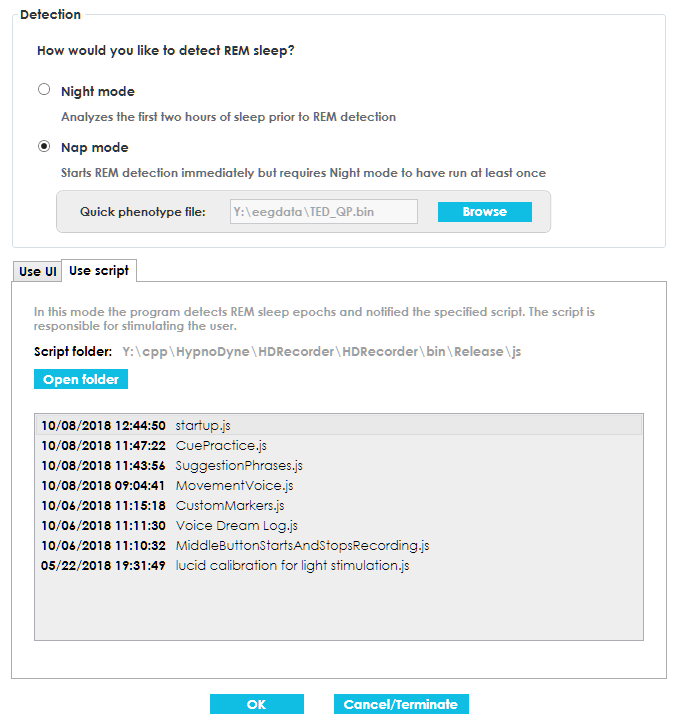Select the MovementVoice.js entry
The image size is (687, 728).
[x=234, y=485]
